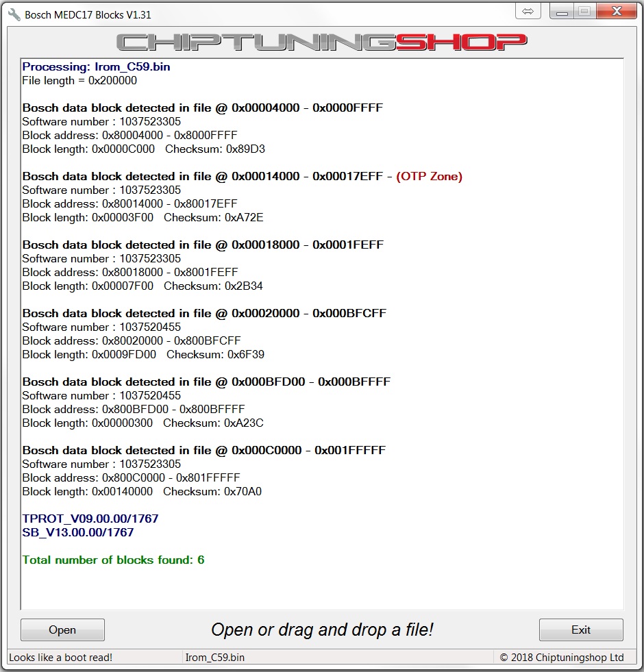Click 'Looks like a boot read!' in status bar
Image resolution: width=644 pixels, height=672 pixels.
click(61, 658)
